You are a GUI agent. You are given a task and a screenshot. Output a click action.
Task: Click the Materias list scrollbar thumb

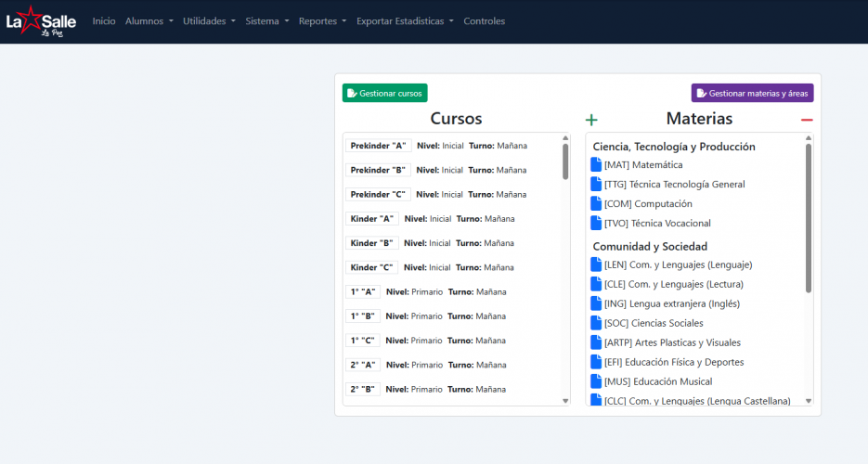(x=809, y=218)
